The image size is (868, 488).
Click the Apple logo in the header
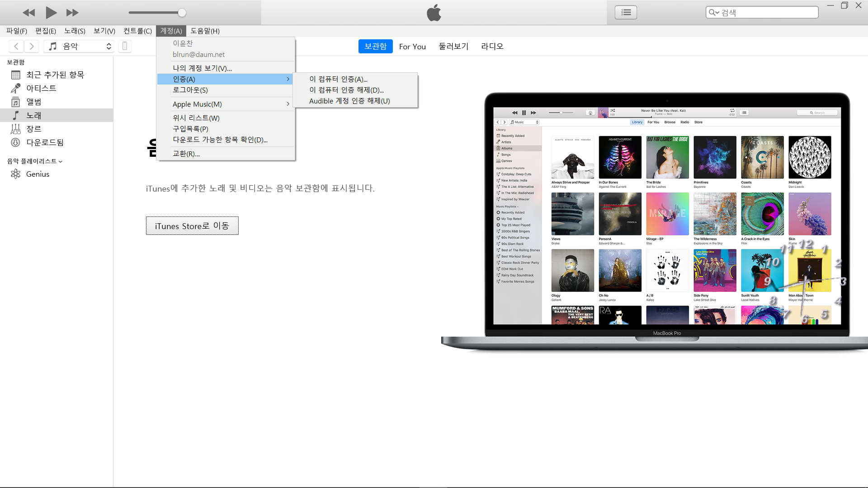coord(434,13)
